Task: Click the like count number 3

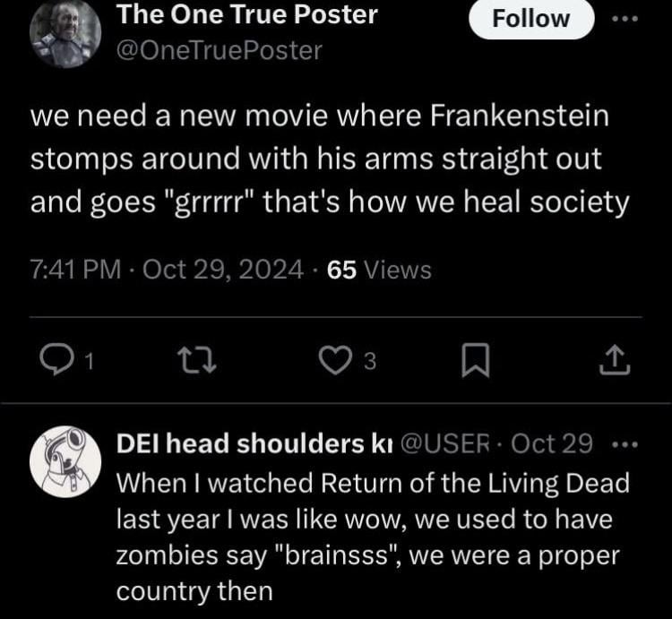Action: (369, 362)
